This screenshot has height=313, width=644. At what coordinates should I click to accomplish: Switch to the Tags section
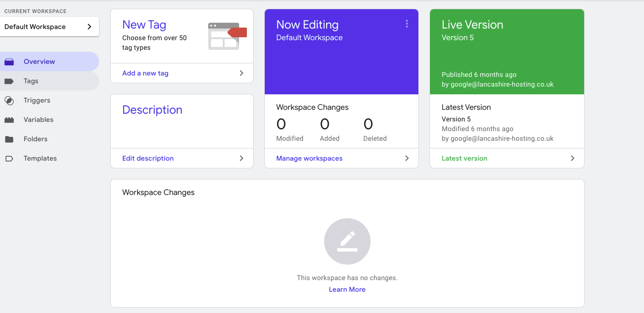click(x=30, y=81)
